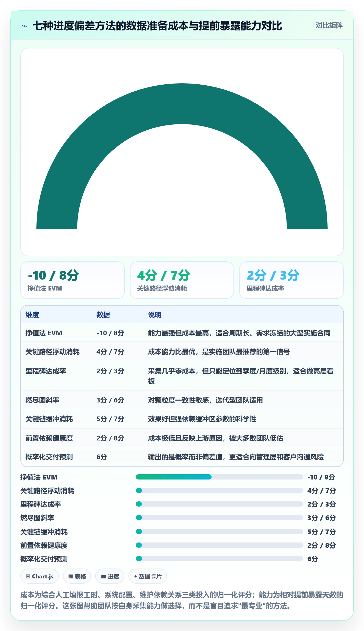Click the title 七种进度偏差方法的数据准备成本
Screen dimensions: 364x631
[x=157, y=26]
